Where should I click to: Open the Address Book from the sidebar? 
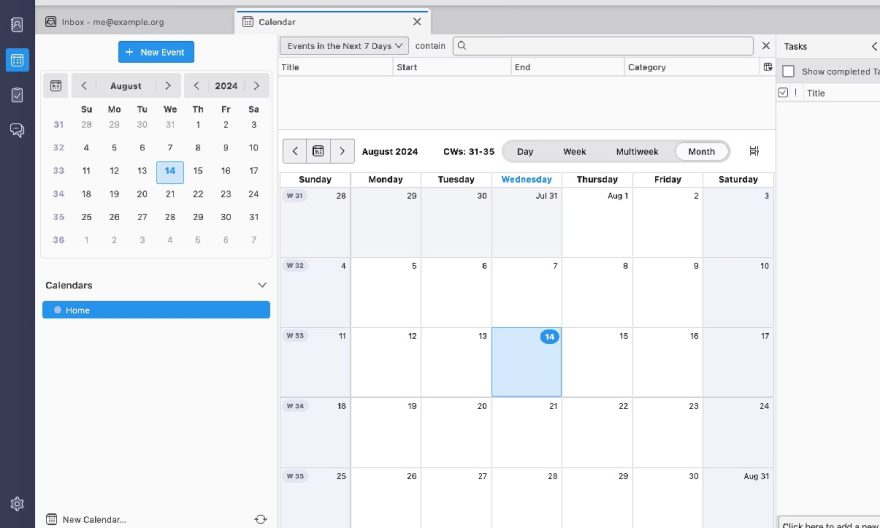point(17,25)
